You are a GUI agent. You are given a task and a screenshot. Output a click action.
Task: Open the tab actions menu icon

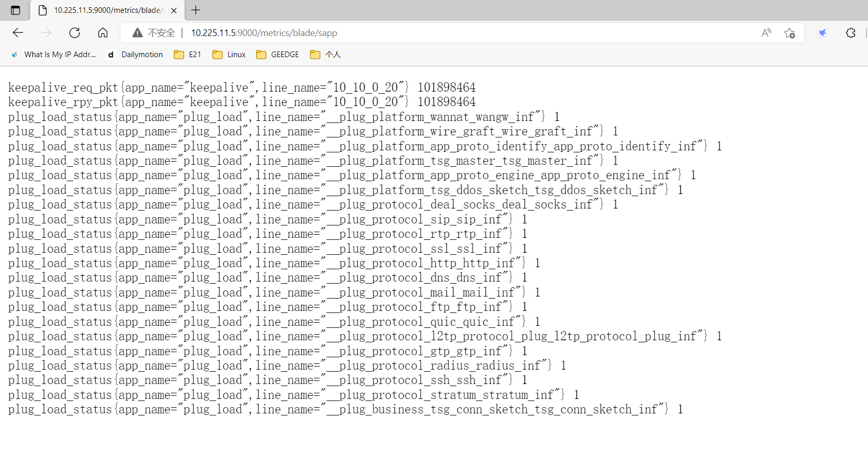point(15,10)
